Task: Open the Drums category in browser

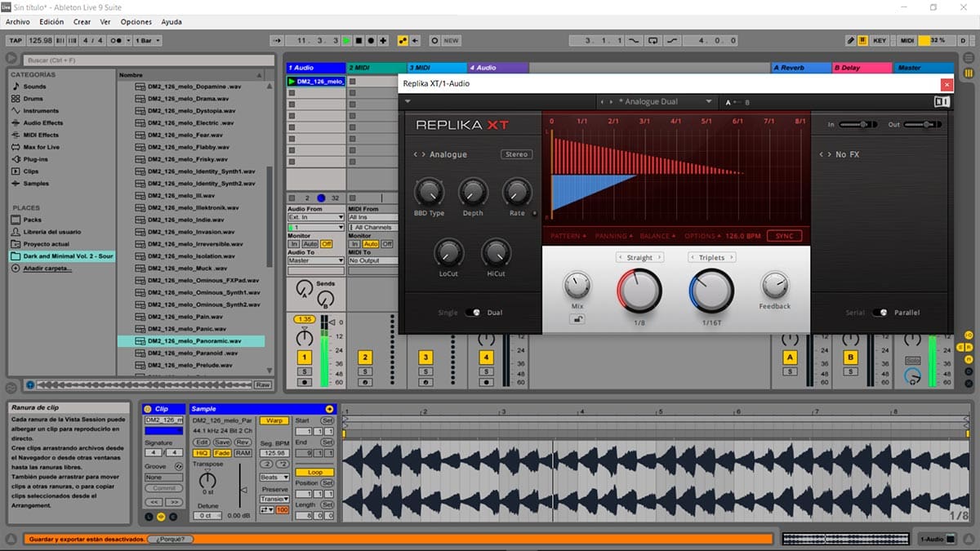Action: pyautogui.click(x=33, y=98)
